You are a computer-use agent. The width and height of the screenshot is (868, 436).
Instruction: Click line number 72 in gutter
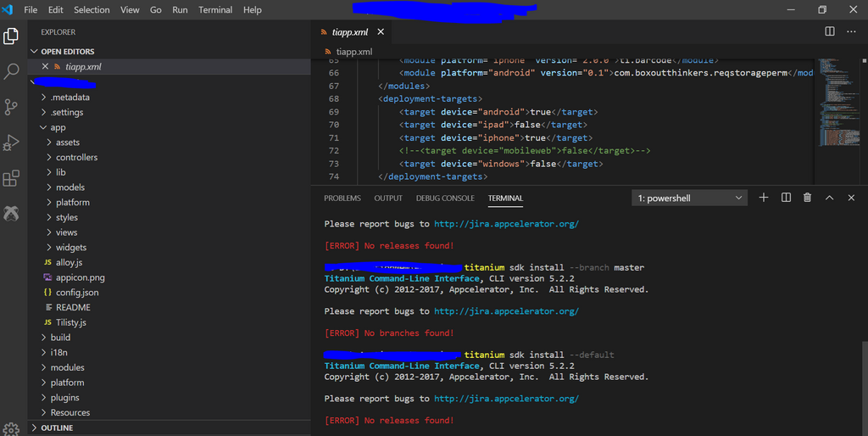coord(334,151)
